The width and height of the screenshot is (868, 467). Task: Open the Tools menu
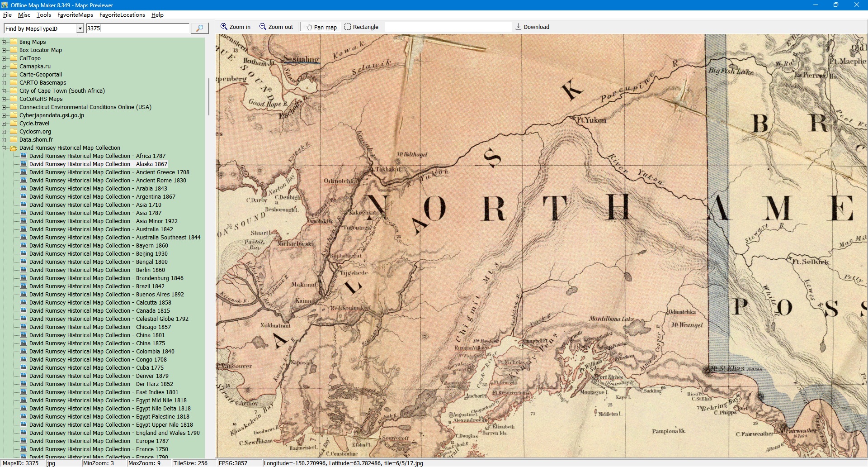(43, 15)
